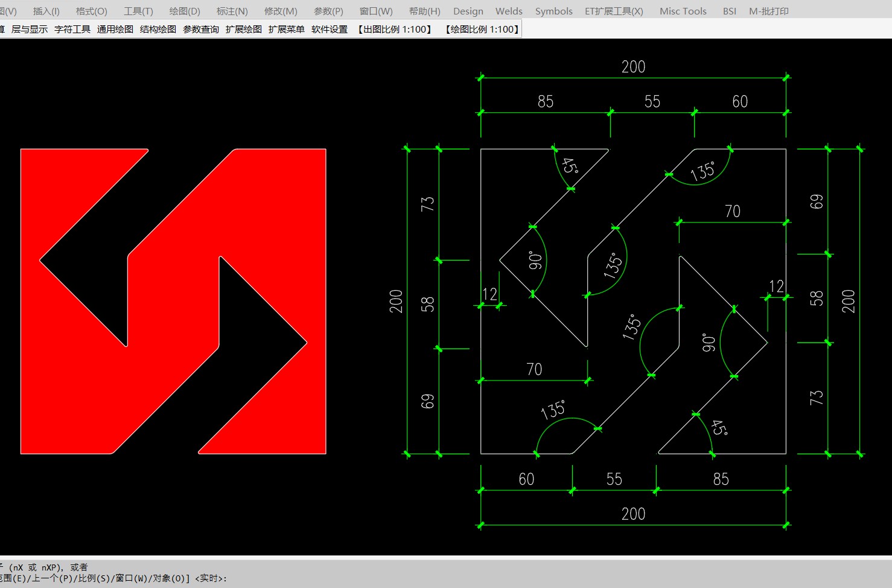Viewport: 892px width, 588px height.
Task: Select the 200 dimension text above the drawing
Action: coord(633,66)
